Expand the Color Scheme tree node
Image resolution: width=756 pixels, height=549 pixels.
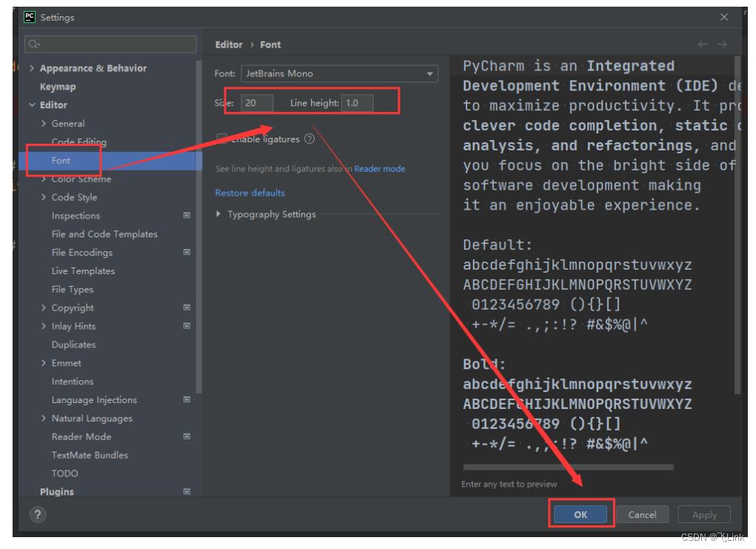pyautogui.click(x=43, y=179)
